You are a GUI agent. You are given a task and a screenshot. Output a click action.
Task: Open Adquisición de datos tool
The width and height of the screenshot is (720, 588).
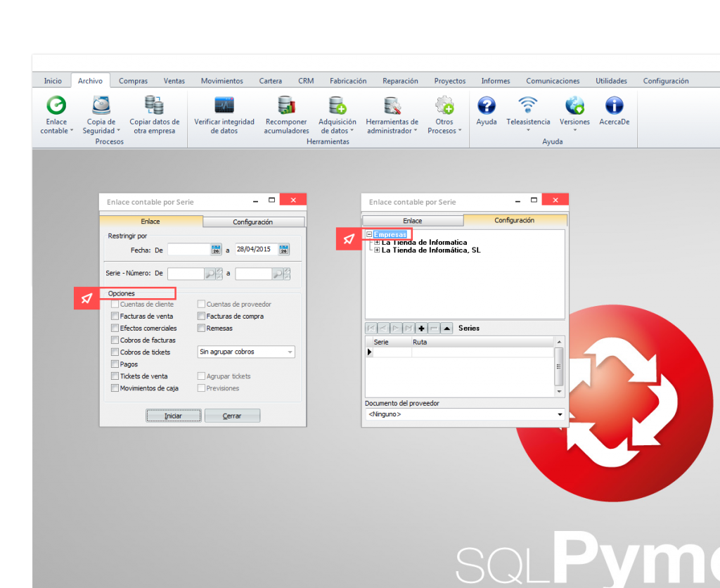pos(338,106)
